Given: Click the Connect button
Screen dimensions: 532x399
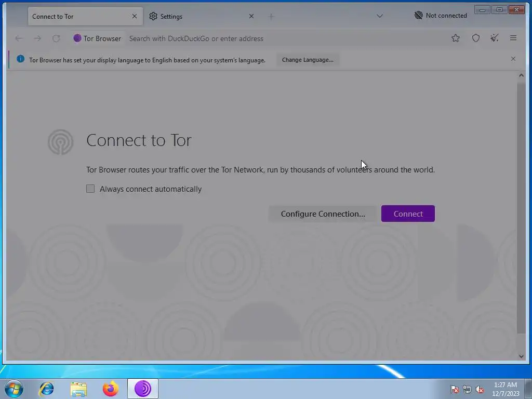Looking at the screenshot, I should [408, 214].
